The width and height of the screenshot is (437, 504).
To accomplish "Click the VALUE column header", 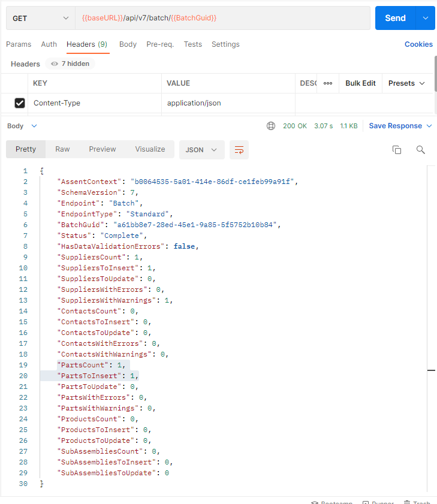I will [178, 83].
